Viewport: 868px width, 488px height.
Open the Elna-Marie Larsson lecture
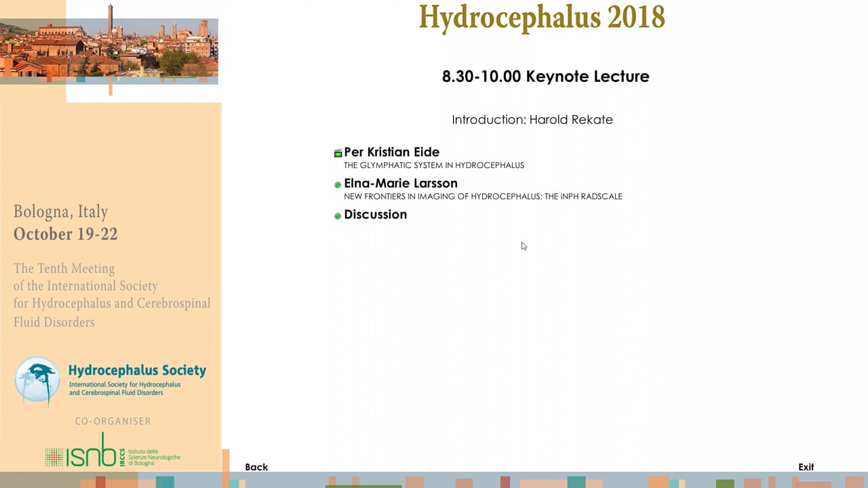[x=401, y=183]
